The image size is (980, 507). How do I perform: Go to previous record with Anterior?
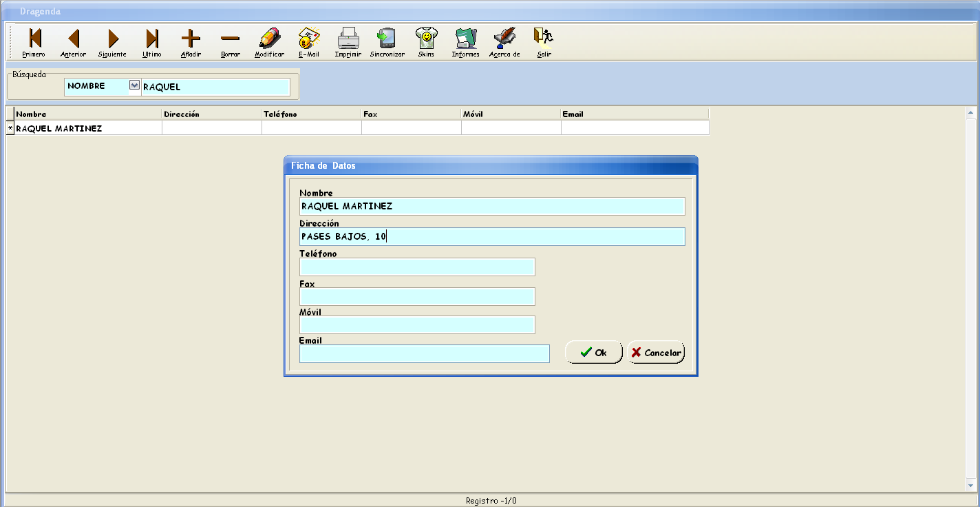point(73,43)
